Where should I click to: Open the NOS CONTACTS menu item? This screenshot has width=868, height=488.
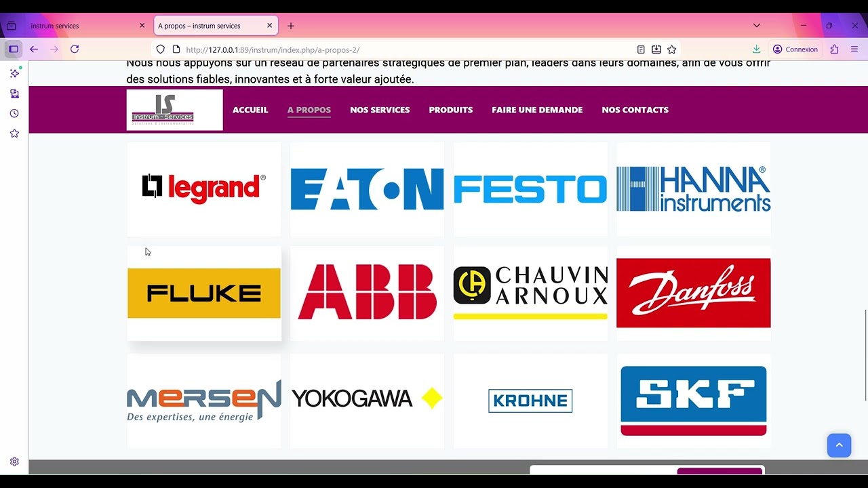pos(635,110)
